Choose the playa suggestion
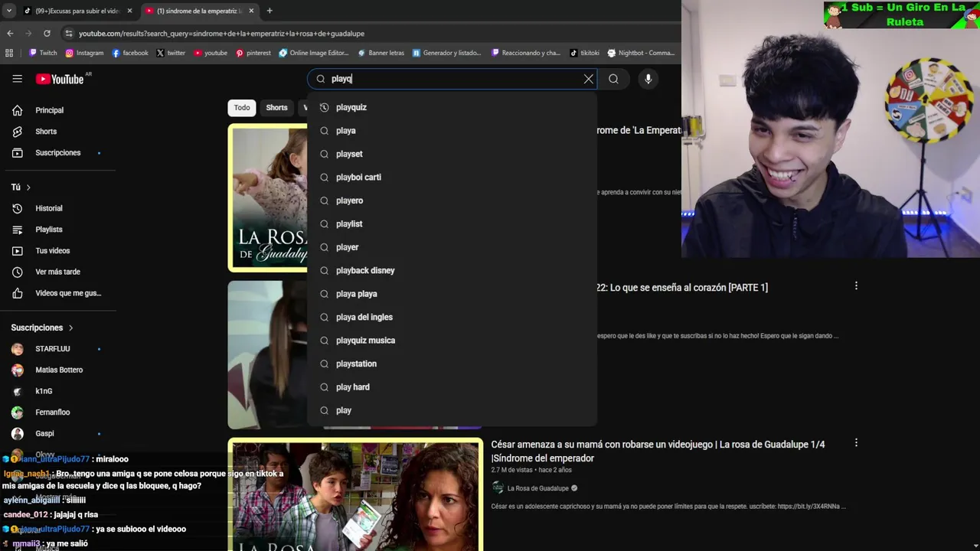 (452, 131)
